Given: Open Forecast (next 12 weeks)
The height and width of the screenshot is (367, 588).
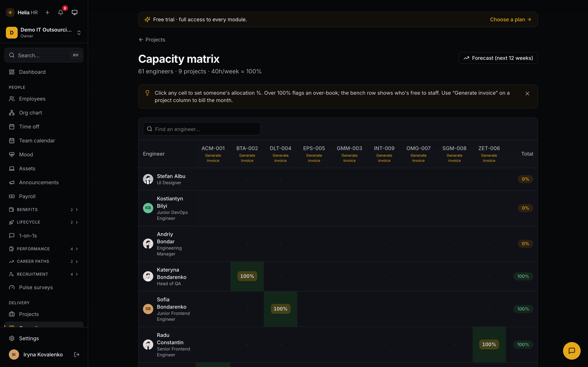Looking at the screenshot, I should pos(498,58).
